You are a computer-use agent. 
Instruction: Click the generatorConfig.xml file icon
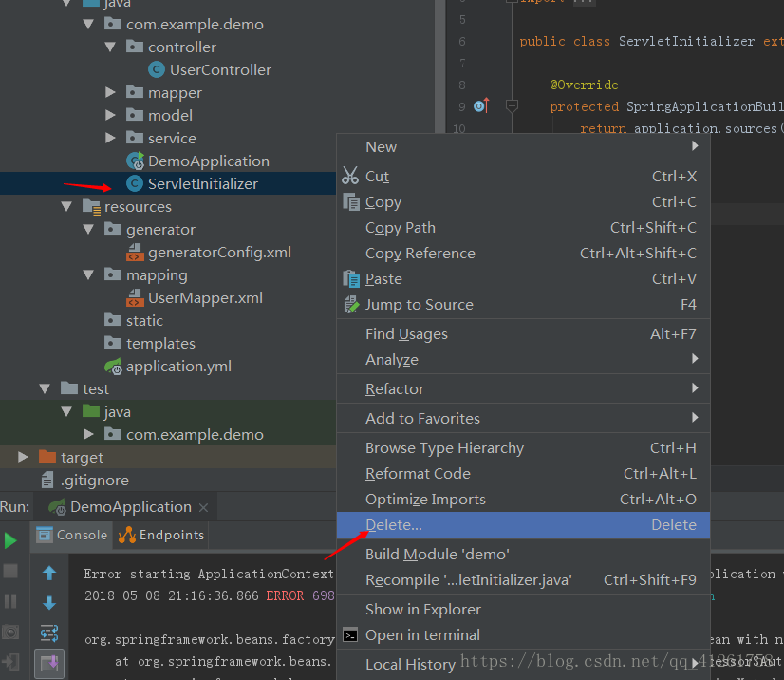click(x=135, y=253)
